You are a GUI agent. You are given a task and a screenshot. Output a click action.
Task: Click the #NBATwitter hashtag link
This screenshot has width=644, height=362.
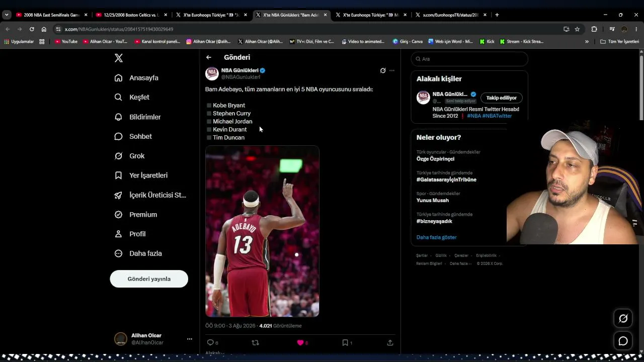(x=497, y=116)
